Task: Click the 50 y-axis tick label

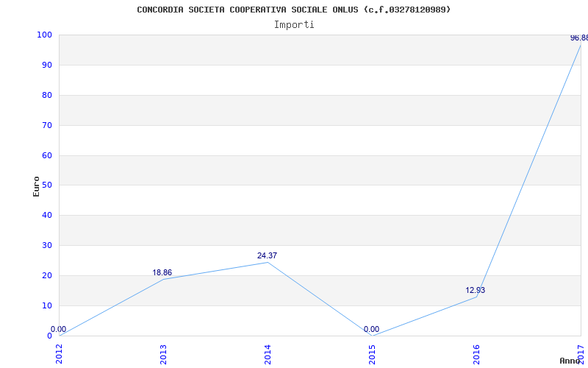Action: point(46,185)
